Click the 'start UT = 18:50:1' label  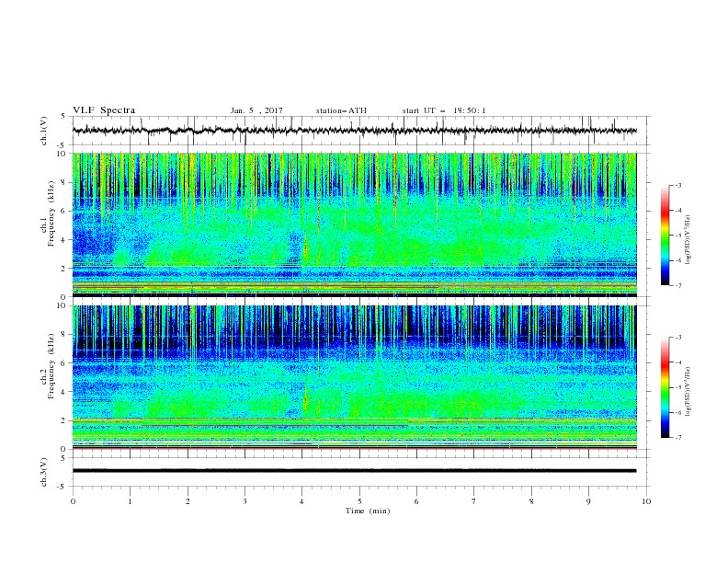pos(444,110)
